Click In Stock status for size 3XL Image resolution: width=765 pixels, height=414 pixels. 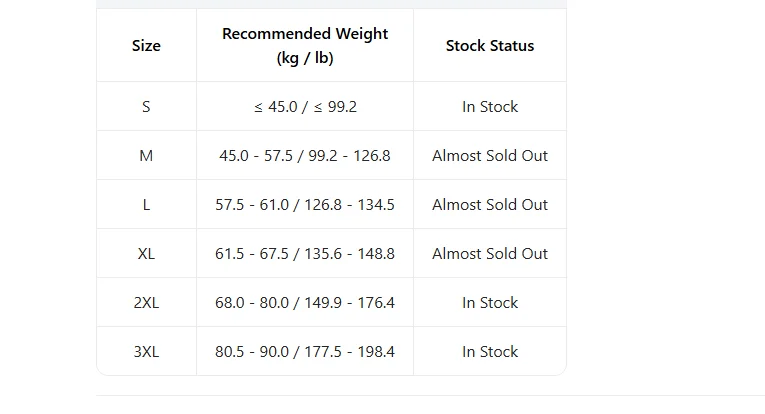[x=490, y=352]
